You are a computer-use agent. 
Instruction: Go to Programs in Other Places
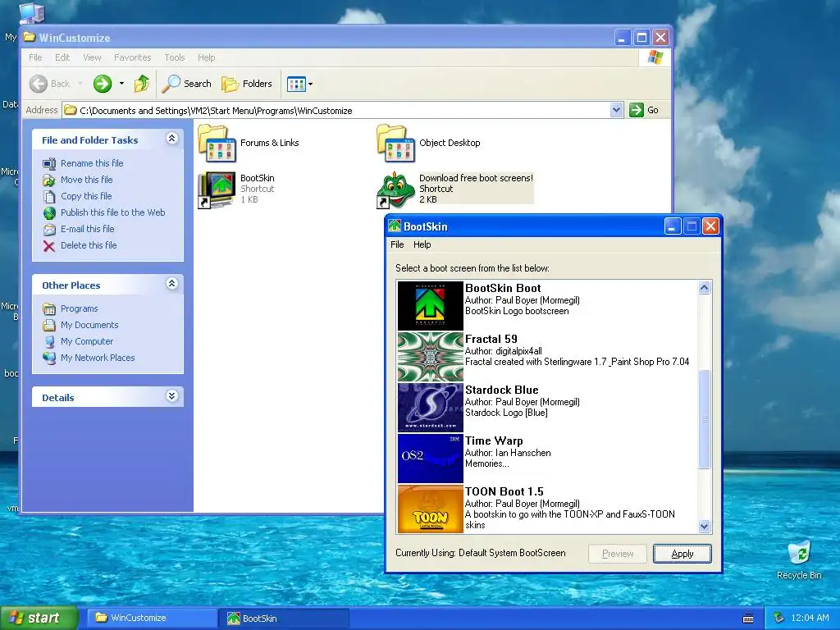[x=79, y=308]
